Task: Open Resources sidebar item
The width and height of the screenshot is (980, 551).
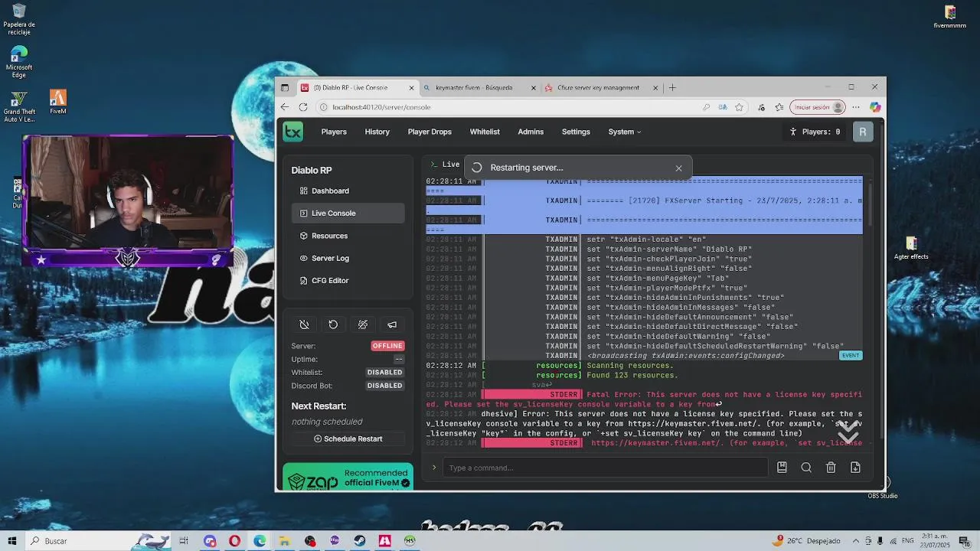Action: [x=348, y=236]
